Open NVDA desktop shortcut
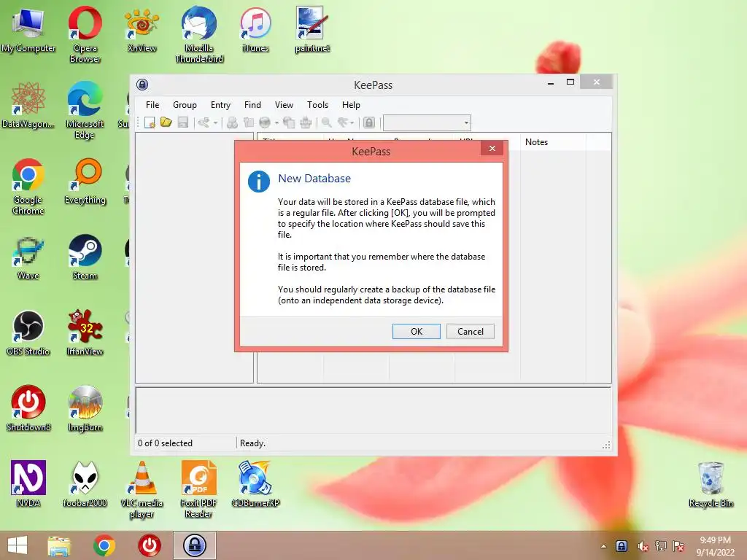The width and height of the screenshot is (747, 560). tap(28, 484)
